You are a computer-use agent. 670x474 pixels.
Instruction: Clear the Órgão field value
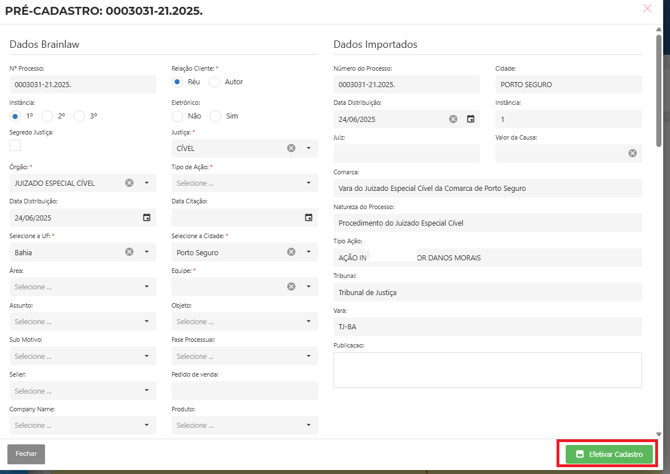[129, 183]
